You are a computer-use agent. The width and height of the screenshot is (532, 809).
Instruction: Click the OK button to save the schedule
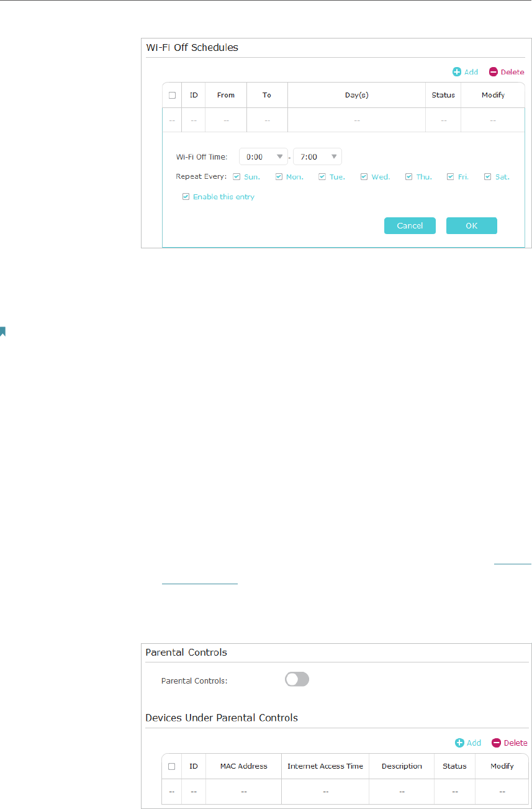coord(472,225)
